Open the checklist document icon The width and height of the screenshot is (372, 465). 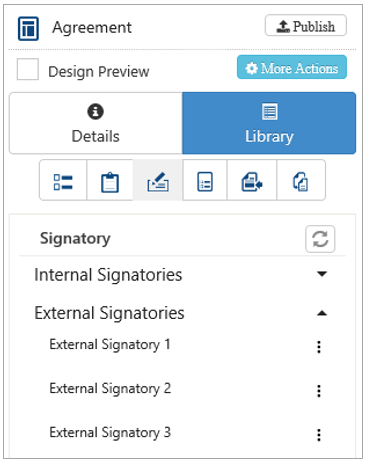(205, 182)
